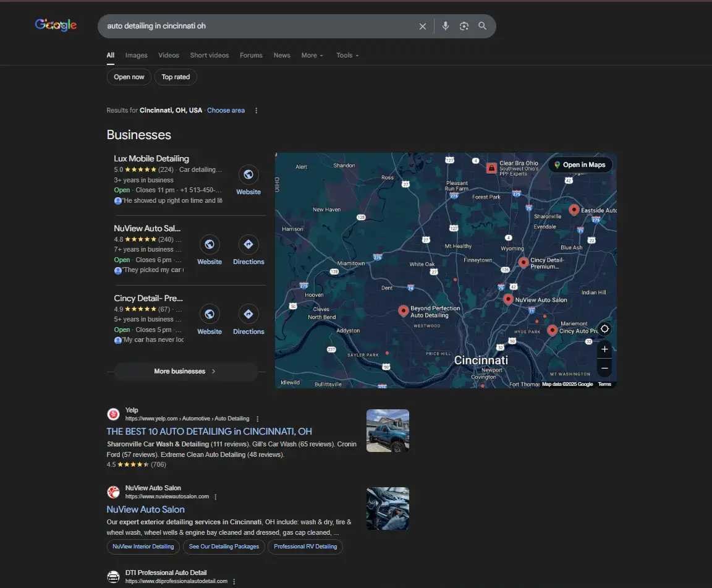Select Cincy Detail-Premium map pin
The width and height of the screenshot is (712, 588).
tap(523, 262)
